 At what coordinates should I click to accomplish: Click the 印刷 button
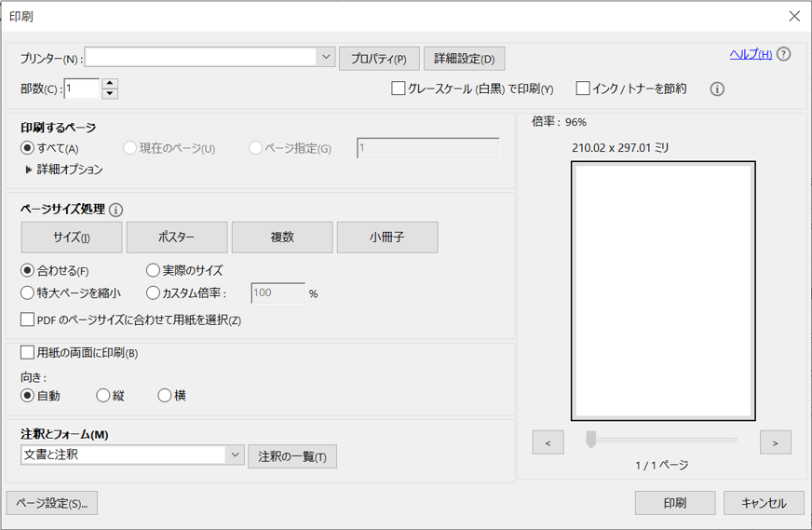[x=675, y=503]
